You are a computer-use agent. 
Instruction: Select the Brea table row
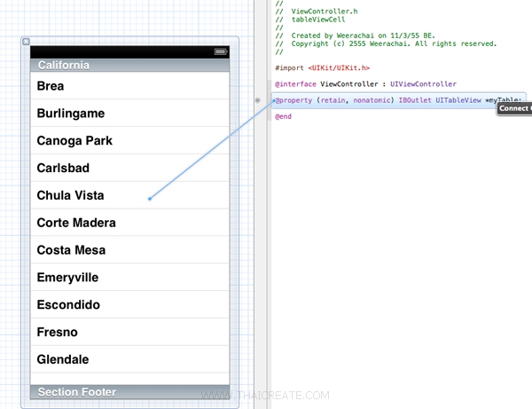coord(130,86)
